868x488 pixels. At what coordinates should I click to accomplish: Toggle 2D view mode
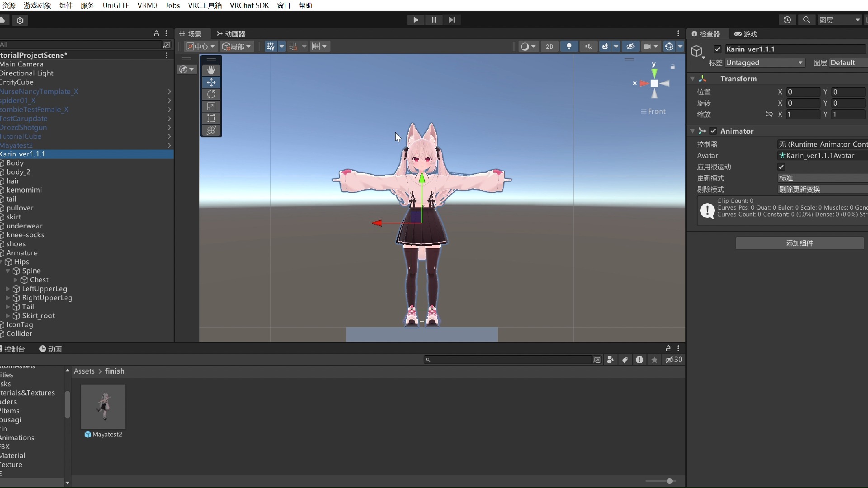coord(549,46)
